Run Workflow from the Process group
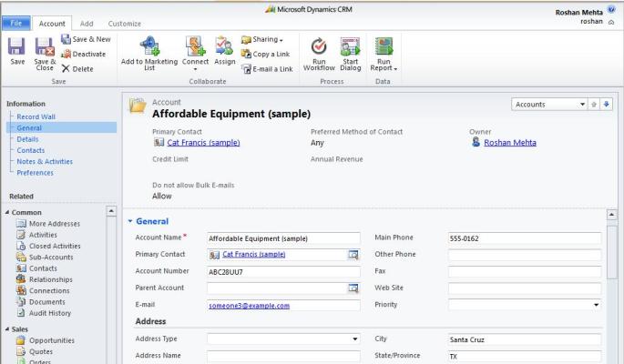This screenshot has height=364, width=624. point(319,45)
